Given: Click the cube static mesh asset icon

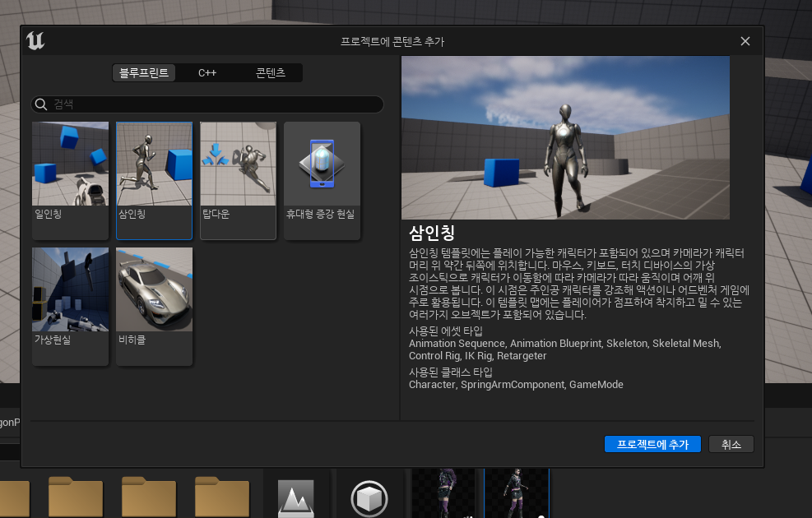Looking at the screenshot, I should (369, 499).
